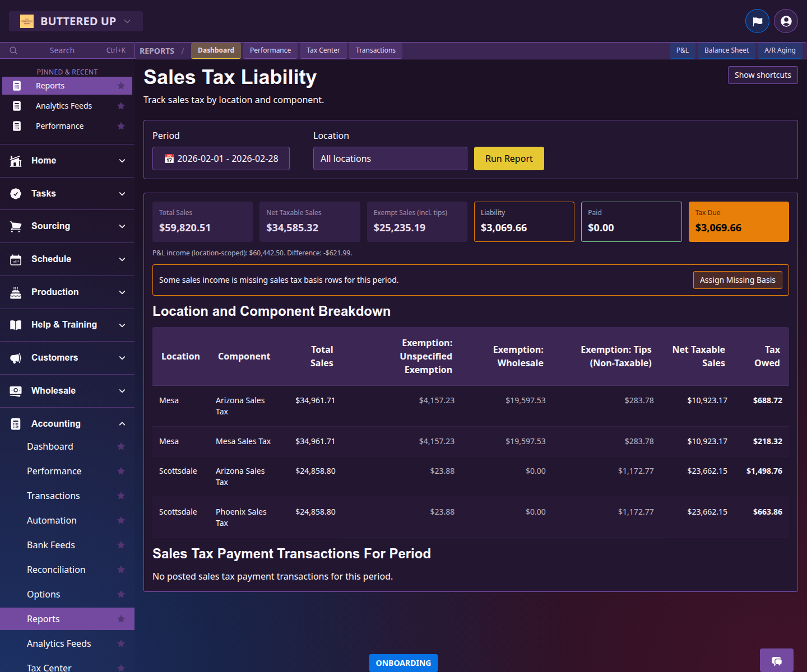The width and height of the screenshot is (807, 672).
Task: Switch to the Tax Center tab
Action: click(323, 50)
